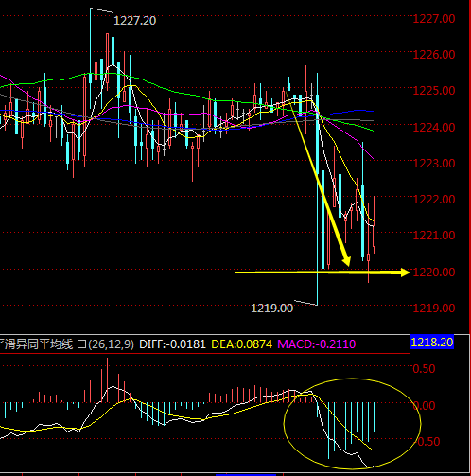Open the 平滑异同平均线 indicator title
This screenshot has width=471, height=476.
click(x=36, y=344)
